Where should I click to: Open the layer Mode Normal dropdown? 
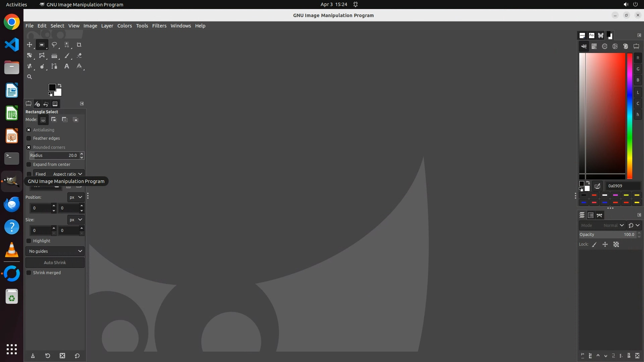(602, 226)
